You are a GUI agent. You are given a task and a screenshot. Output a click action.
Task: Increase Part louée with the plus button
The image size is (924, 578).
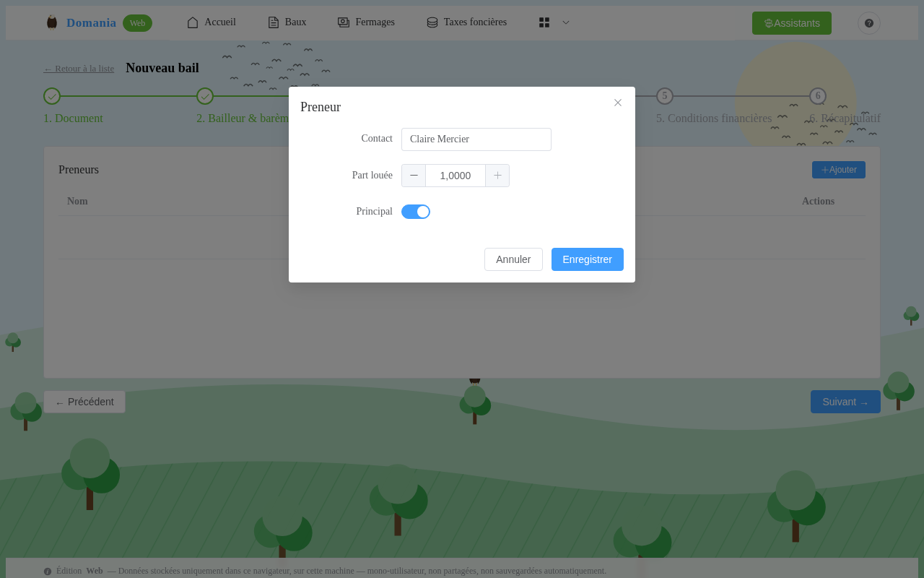coord(497,176)
